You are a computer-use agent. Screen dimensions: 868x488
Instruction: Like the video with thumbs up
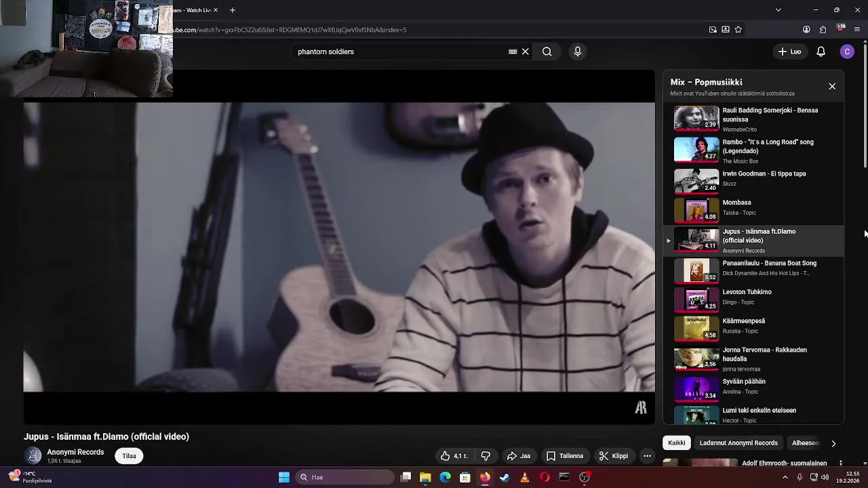pyautogui.click(x=454, y=456)
